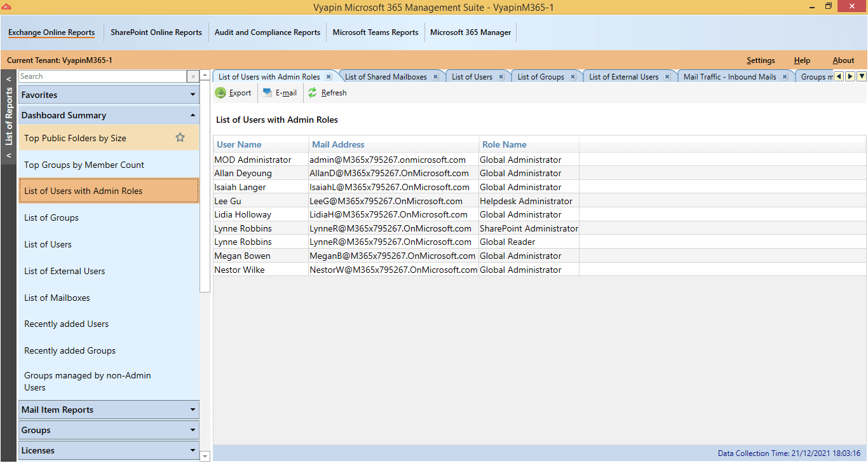Select the List of Users with Admin Roles tab
868x463 pixels.
269,77
